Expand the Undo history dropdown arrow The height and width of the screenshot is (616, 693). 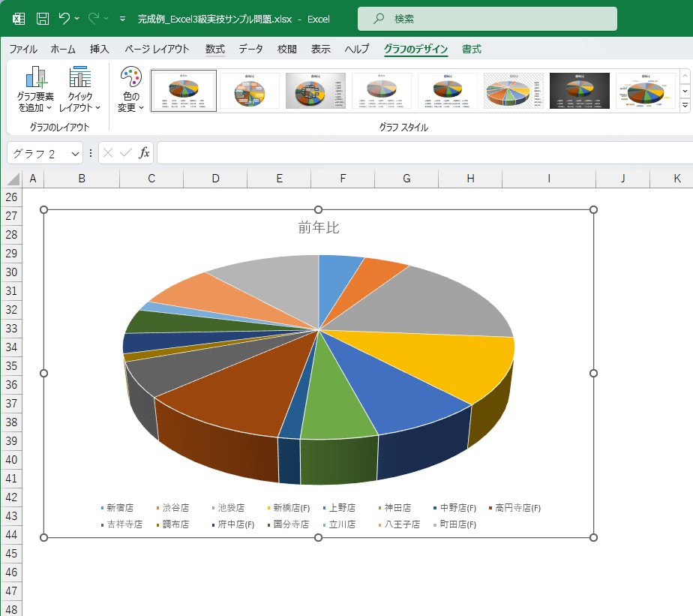coord(77,19)
